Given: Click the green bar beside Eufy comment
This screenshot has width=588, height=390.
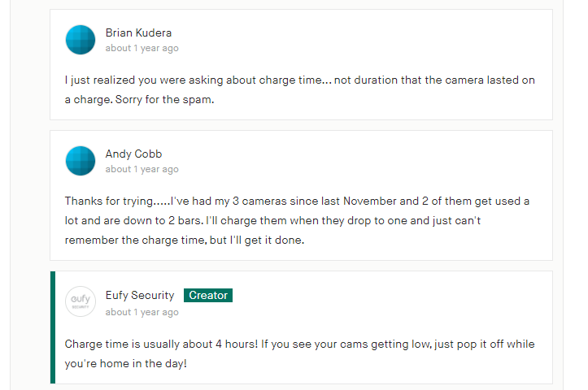Looking at the screenshot, I should coord(53,327).
